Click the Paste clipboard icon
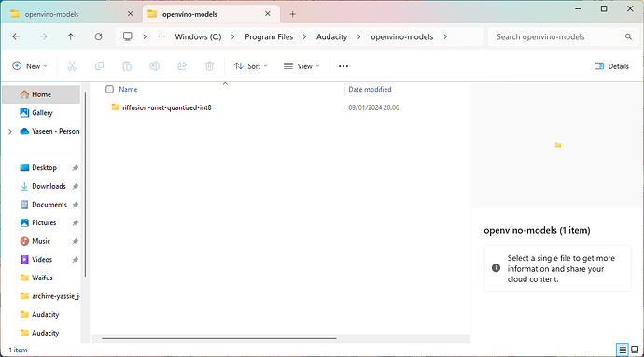 [x=127, y=66]
